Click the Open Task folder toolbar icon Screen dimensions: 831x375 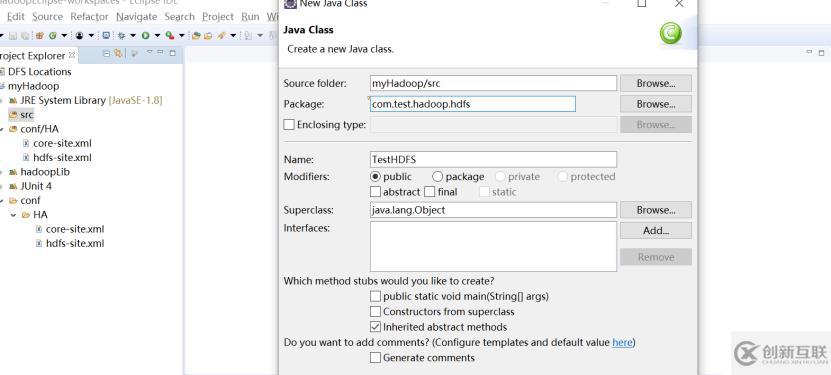(x=208, y=35)
